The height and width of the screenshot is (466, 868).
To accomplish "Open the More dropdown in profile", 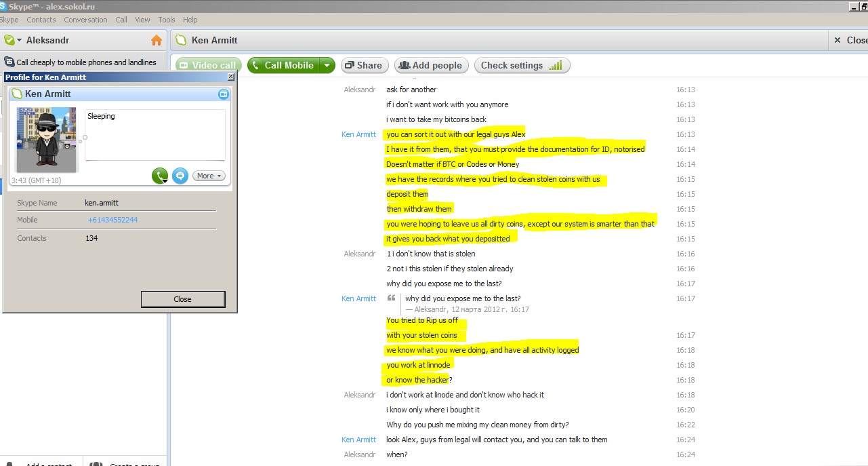I will tap(209, 176).
